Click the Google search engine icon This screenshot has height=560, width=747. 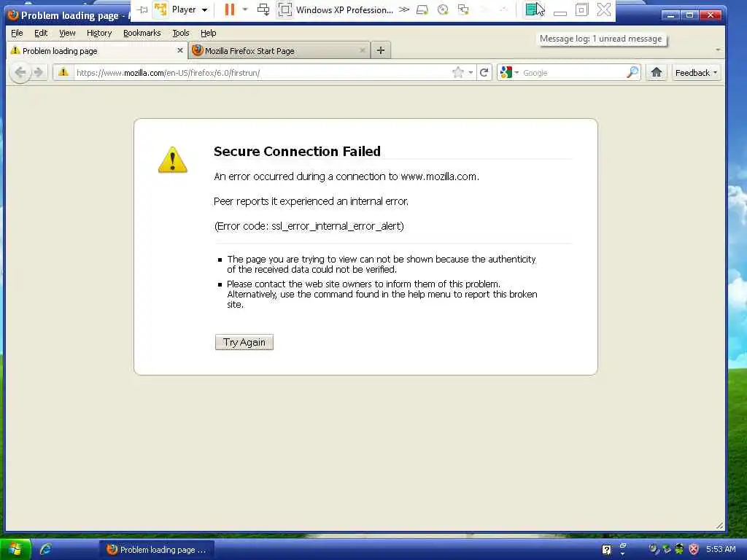click(x=506, y=72)
